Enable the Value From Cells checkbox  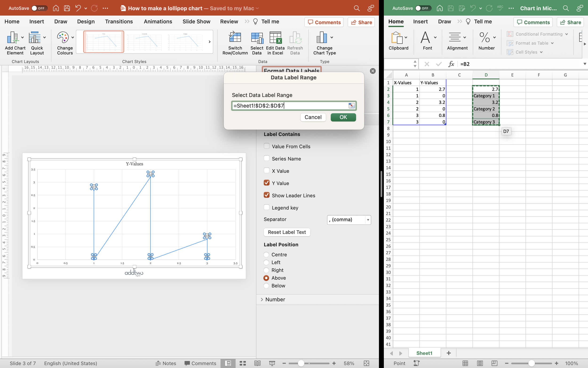pyautogui.click(x=267, y=146)
